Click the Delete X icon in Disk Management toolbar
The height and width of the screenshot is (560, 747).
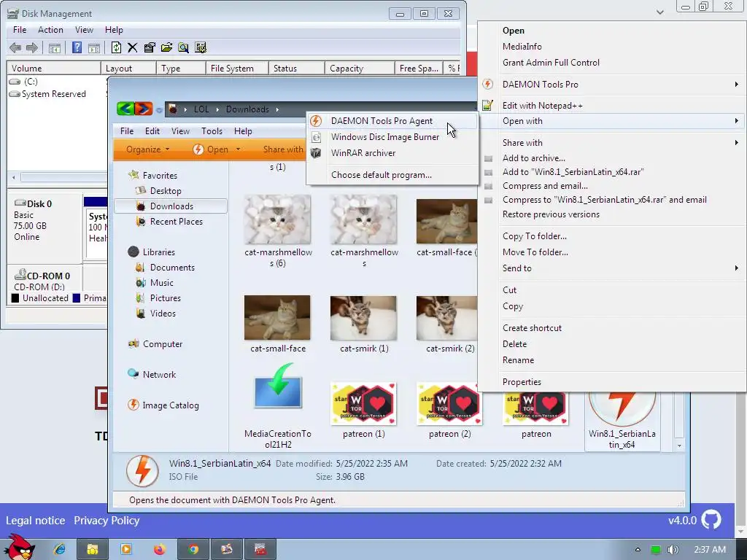(133, 47)
